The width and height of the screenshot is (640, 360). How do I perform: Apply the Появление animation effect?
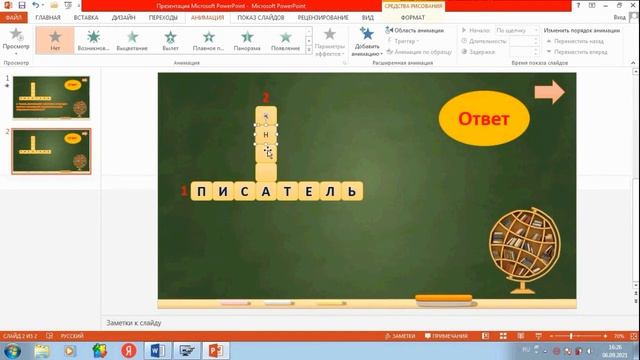tap(285, 40)
